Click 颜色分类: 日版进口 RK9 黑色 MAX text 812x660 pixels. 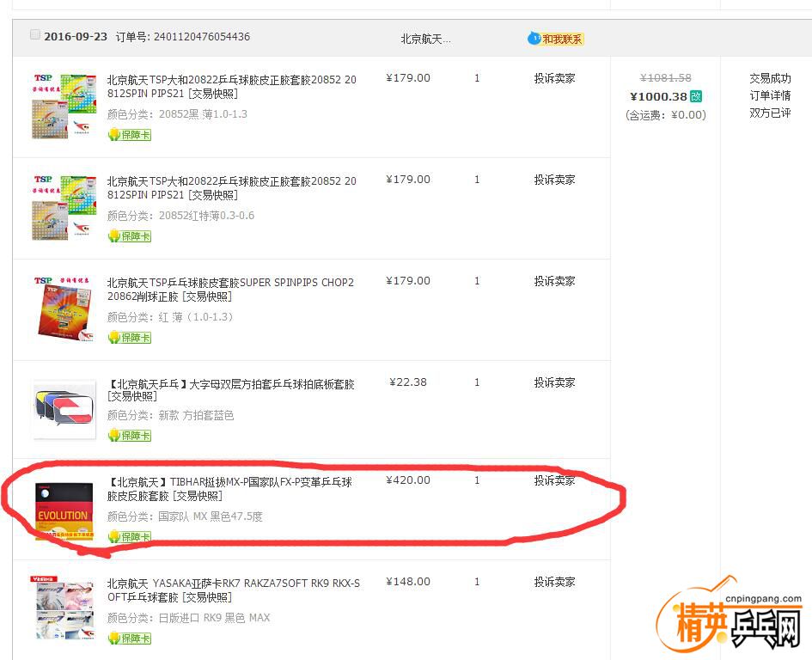(188, 618)
